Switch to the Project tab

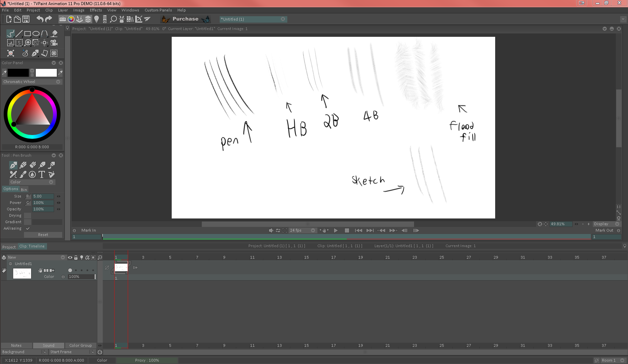[9, 247]
